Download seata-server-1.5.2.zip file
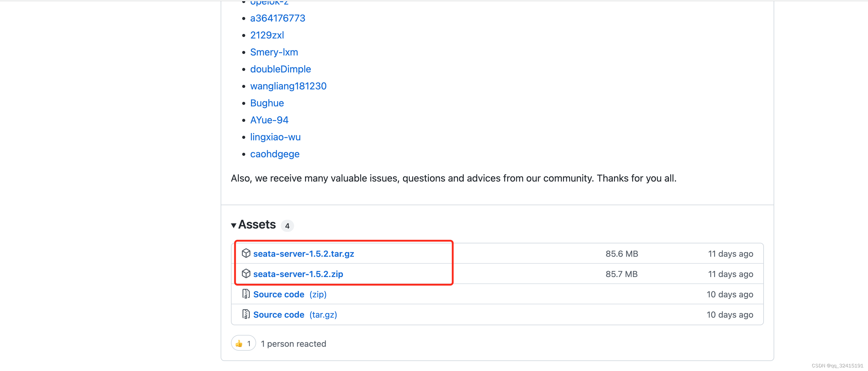The height and width of the screenshot is (371, 868). click(298, 274)
